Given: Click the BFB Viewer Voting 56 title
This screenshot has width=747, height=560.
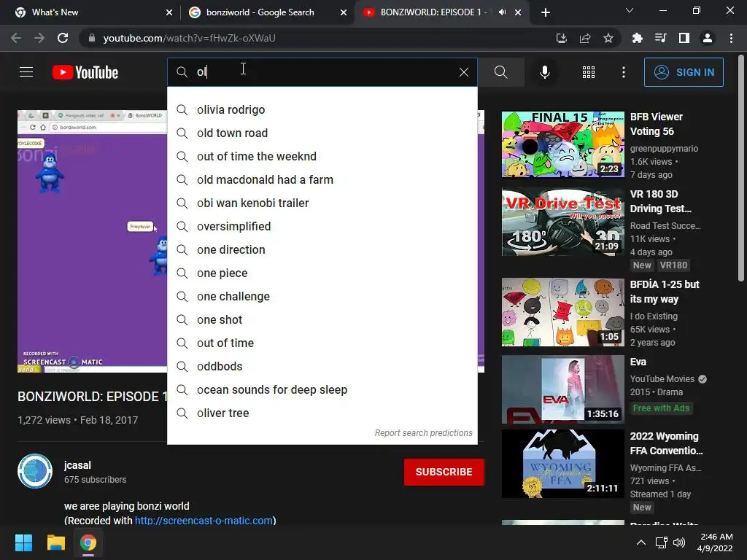Looking at the screenshot, I should 657,124.
